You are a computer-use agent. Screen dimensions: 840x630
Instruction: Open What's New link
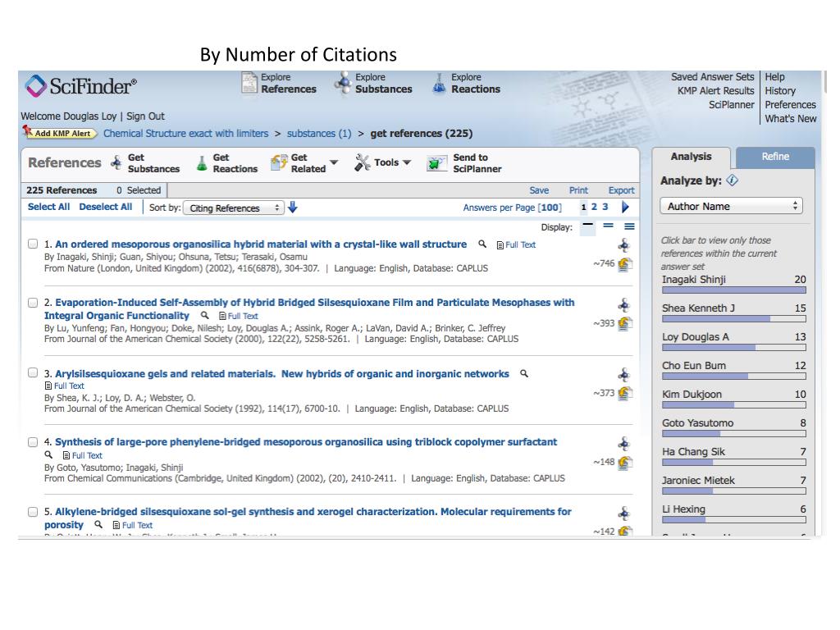point(791,118)
